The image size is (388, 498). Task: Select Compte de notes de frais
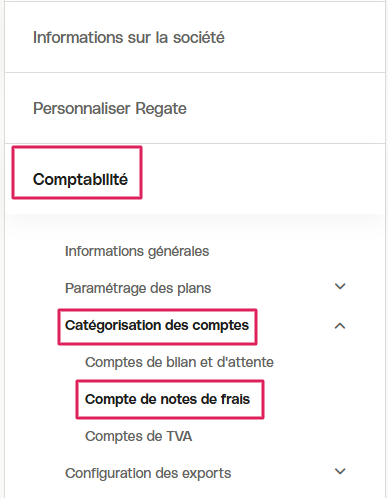click(167, 399)
